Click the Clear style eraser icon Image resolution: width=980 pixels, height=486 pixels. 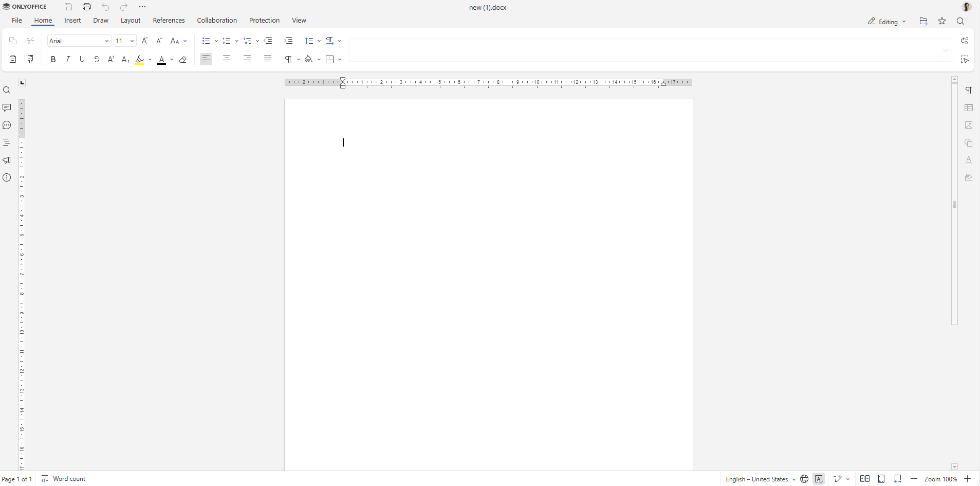click(183, 60)
